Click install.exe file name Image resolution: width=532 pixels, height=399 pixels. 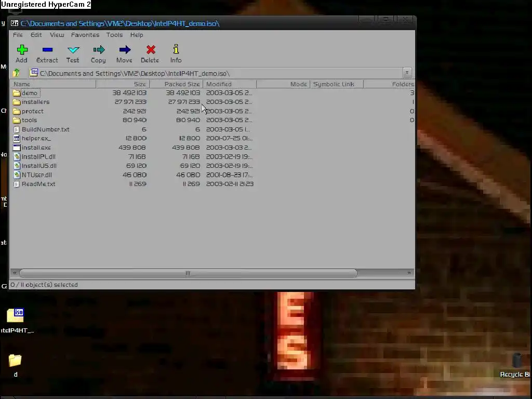36,148
